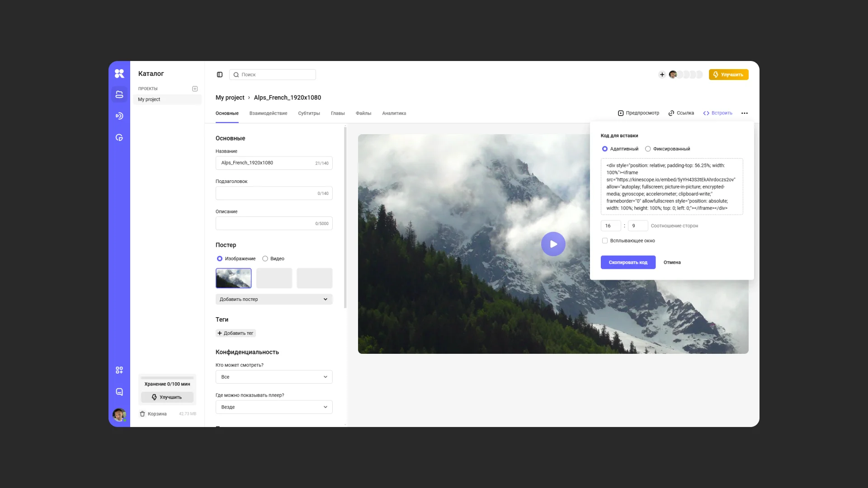
Task: Open the three-dot more options menu
Action: pyautogui.click(x=745, y=113)
